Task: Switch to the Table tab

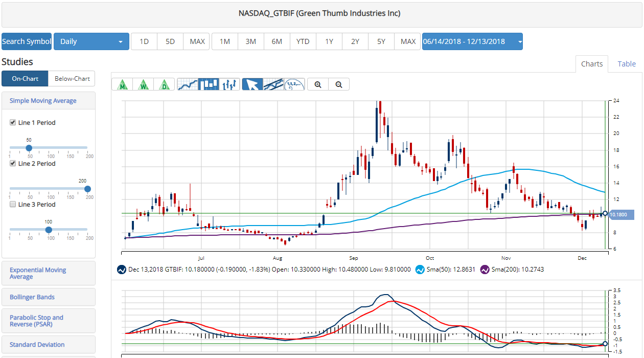Action: 627,64
